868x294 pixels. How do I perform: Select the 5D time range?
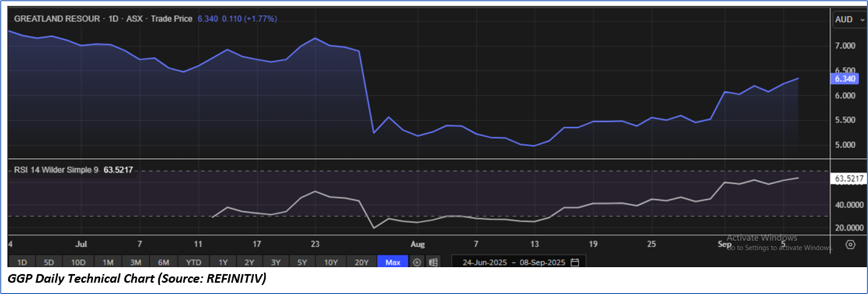(49, 262)
